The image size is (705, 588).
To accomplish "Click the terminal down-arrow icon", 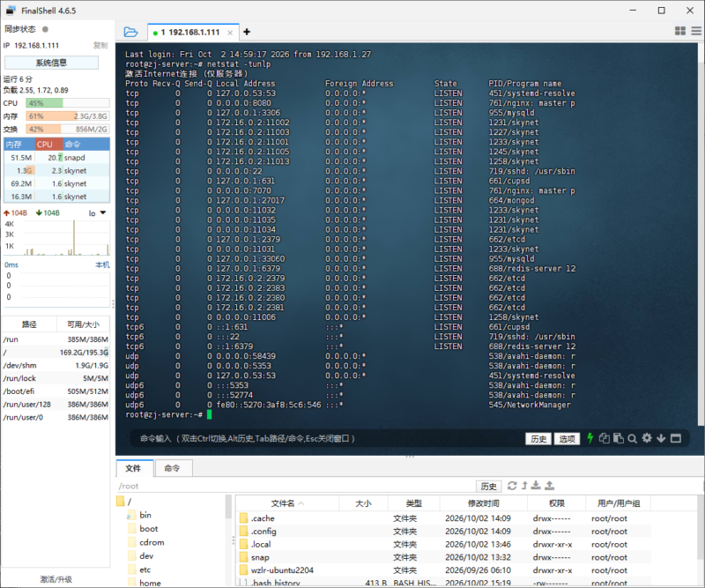I will pyautogui.click(x=661, y=438).
